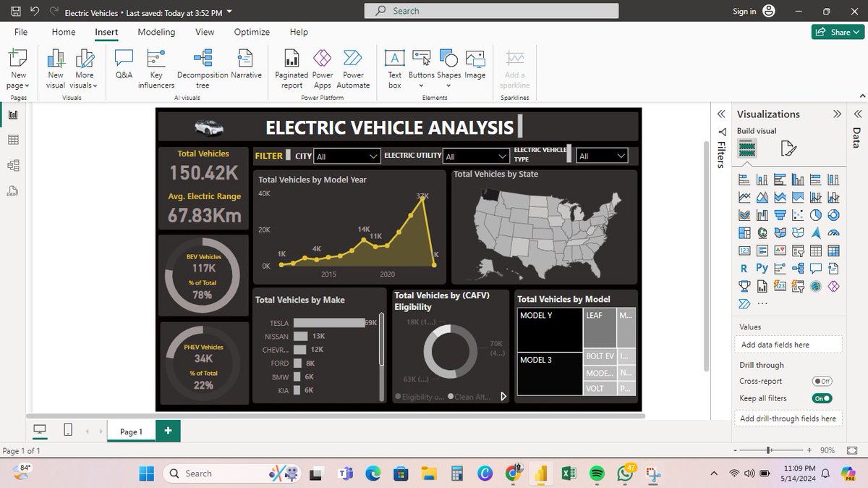Open Model view in left sidebar
The image size is (868, 488).
(14, 165)
